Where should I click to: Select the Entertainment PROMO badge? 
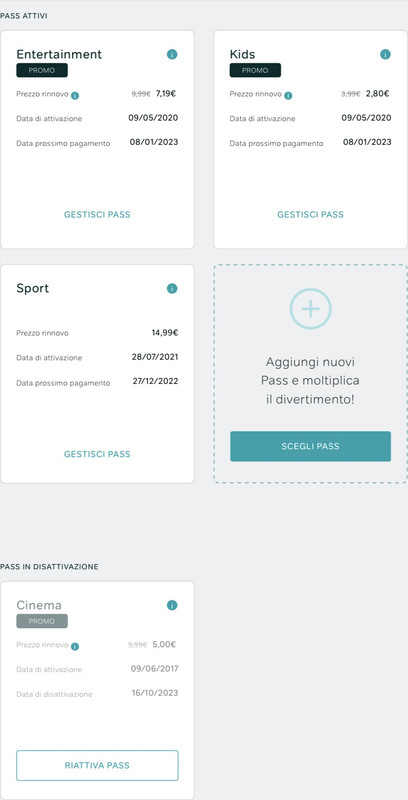(42, 70)
